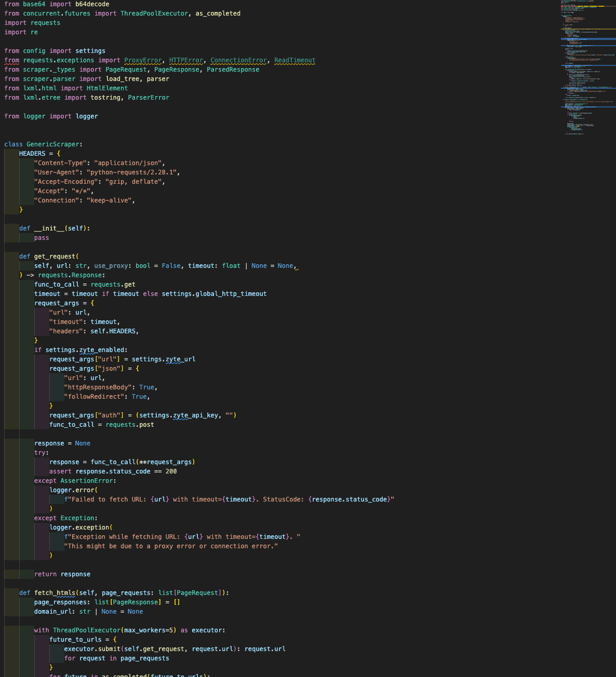Click the "response = None" line

[x=62, y=443]
